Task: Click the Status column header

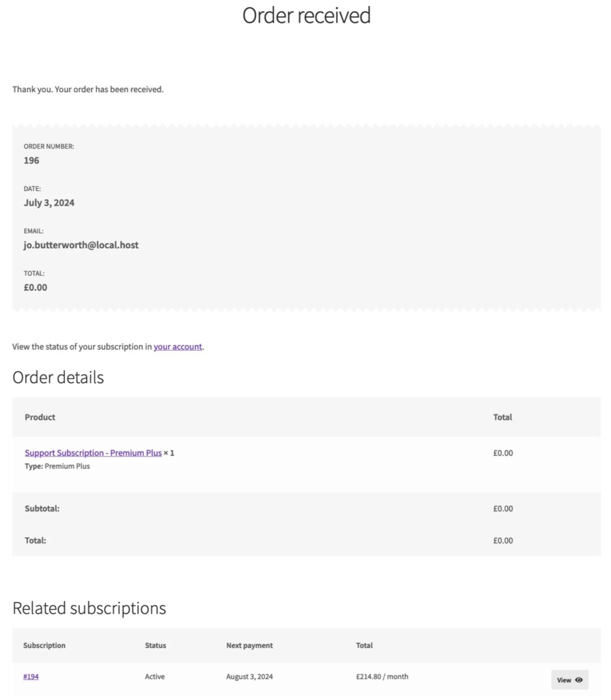Action: (x=155, y=646)
